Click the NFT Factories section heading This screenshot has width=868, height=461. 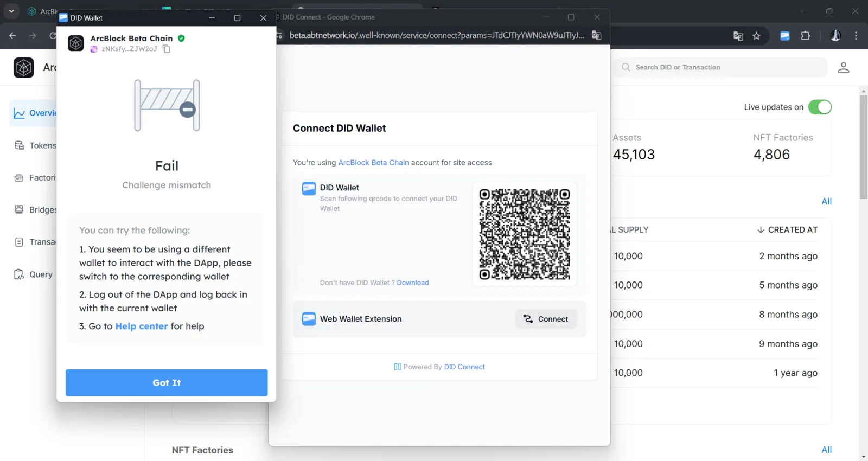pyautogui.click(x=202, y=450)
